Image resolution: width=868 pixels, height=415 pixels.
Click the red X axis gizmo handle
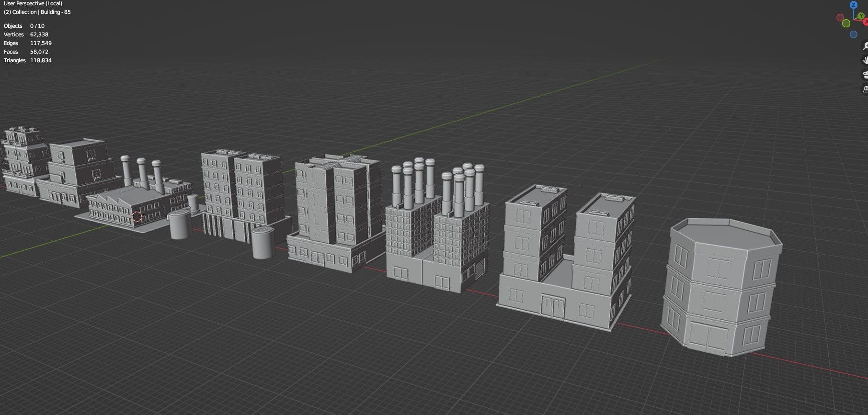coord(865,22)
